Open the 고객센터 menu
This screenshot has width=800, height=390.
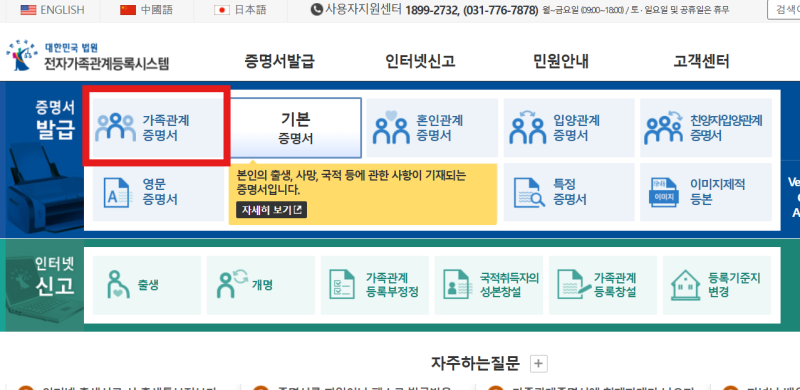pyautogui.click(x=702, y=61)
